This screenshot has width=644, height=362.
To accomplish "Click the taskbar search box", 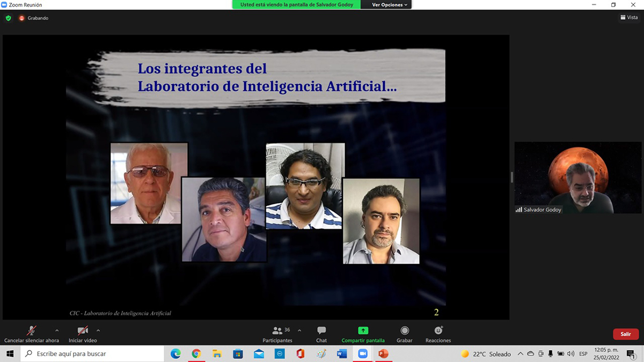I will coord(92,354).
